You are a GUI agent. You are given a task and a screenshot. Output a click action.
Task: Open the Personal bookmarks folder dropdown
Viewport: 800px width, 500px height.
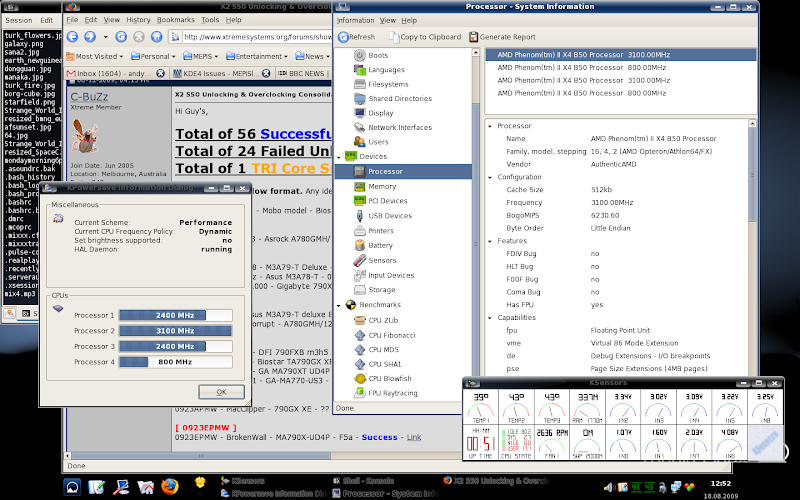(x=153, y=56)
